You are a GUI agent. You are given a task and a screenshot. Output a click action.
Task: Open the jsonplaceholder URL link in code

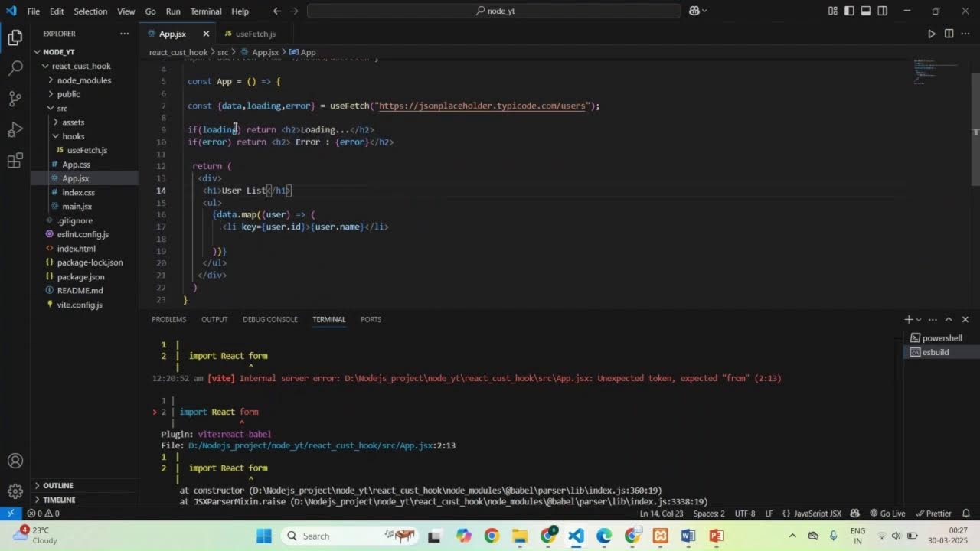pos(482,106)
